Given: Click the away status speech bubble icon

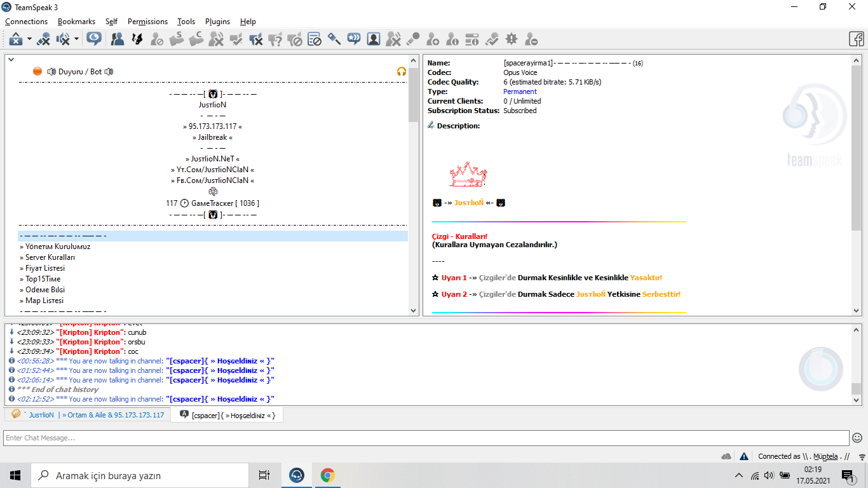Looking at the screenshot, I should coord(94,39).
